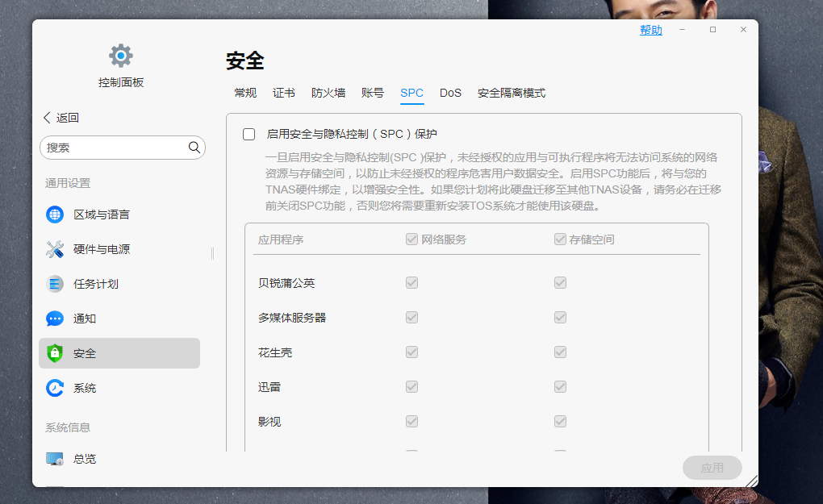Screen dimensions: 823x504
Task: Open 任务计划 settings
Action: [x=119, y=284]
